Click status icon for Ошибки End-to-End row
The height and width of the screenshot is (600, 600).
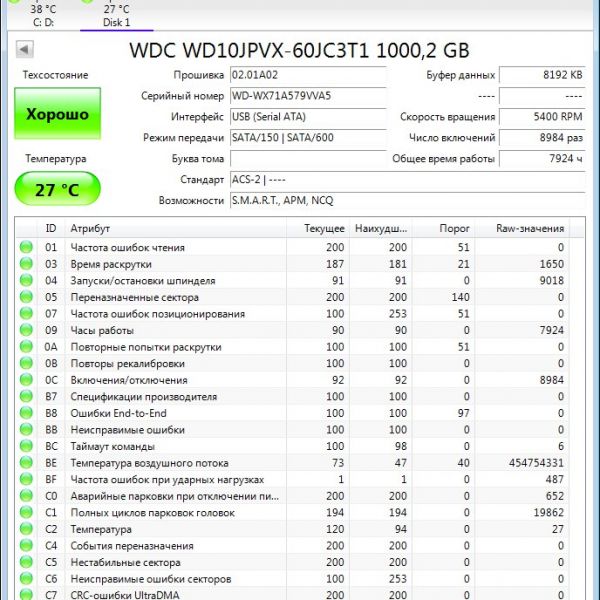(x=26, y=413)
